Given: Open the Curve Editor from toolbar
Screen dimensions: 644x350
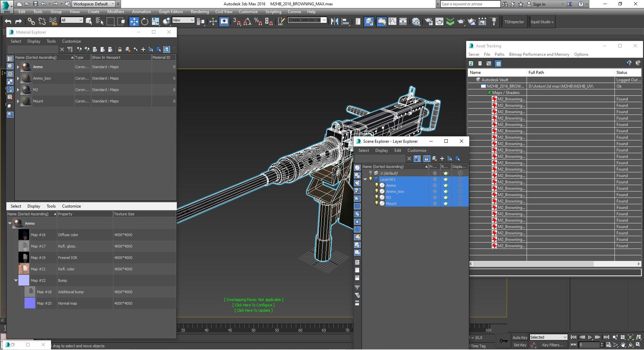Looking at the screenshot, I should tap(392, 22).
